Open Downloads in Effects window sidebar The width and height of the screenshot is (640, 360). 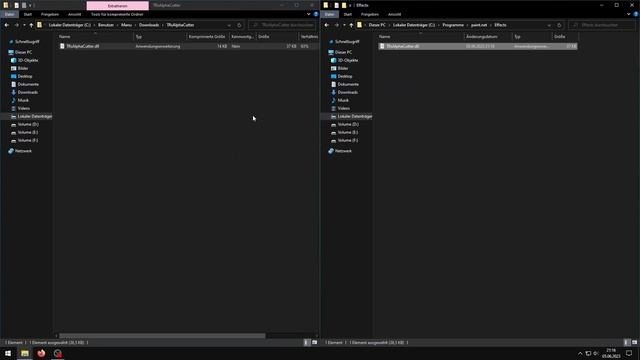pos(347,92)
